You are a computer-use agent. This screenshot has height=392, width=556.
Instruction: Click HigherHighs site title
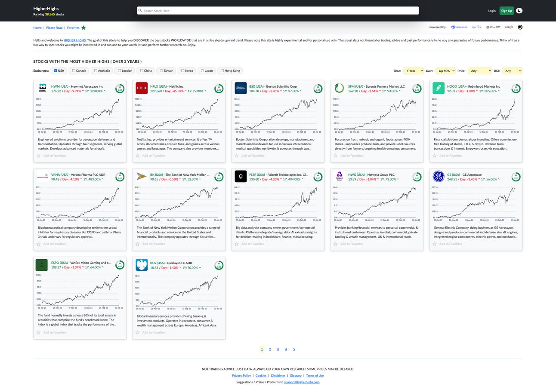click(x=46, y=9)
